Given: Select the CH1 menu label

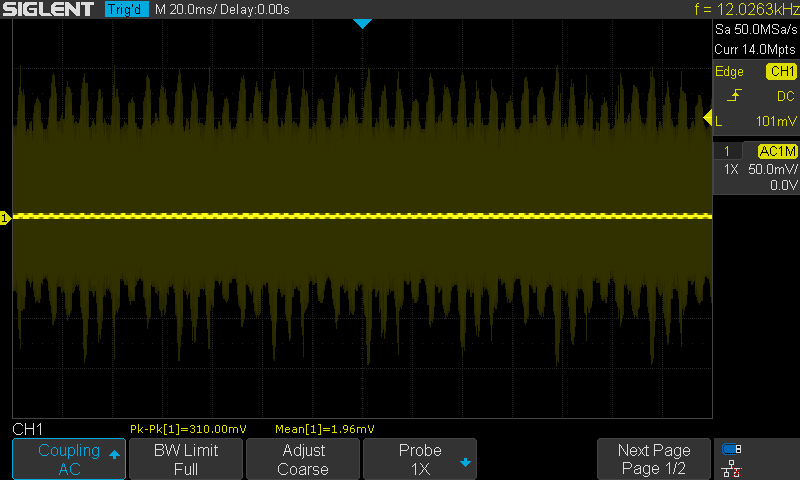Looking at the screenshot, I should tap(27, 428).
